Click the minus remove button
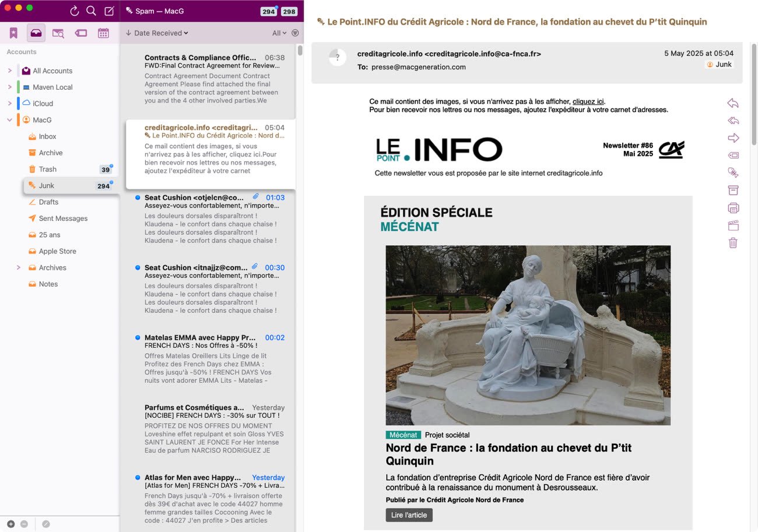This screenshot has height=532, width=758. [x=24, y=524]
